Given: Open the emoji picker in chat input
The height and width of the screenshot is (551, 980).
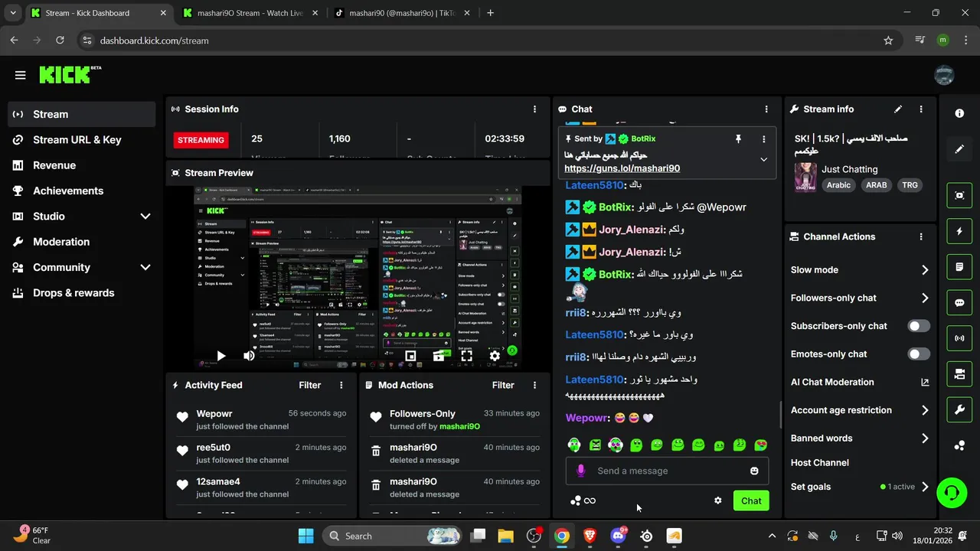Looking at the screenshot, I should tap(754, 471).
